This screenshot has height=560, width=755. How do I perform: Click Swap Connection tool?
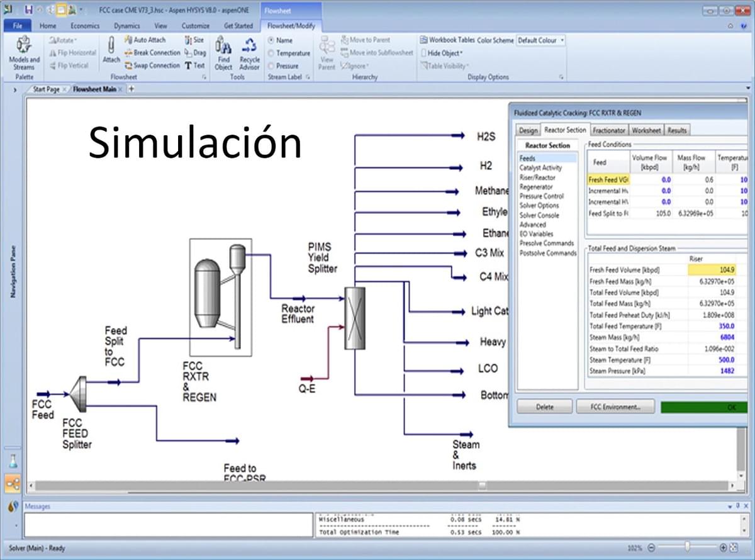152,65
